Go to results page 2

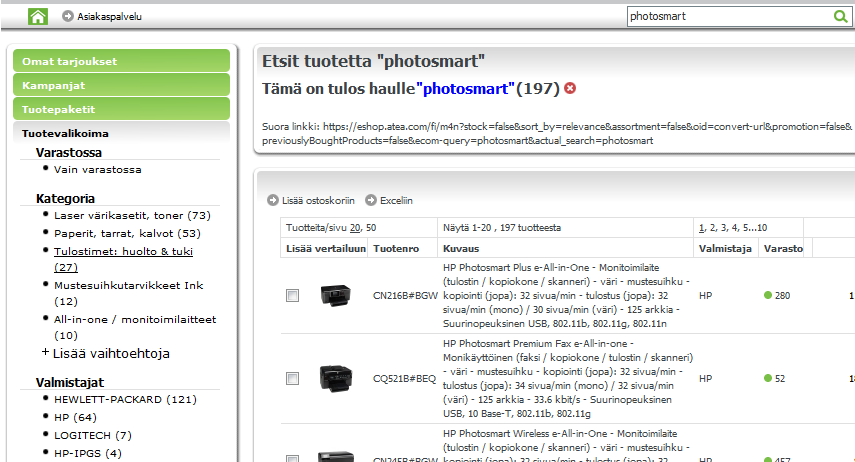[713, 227]
